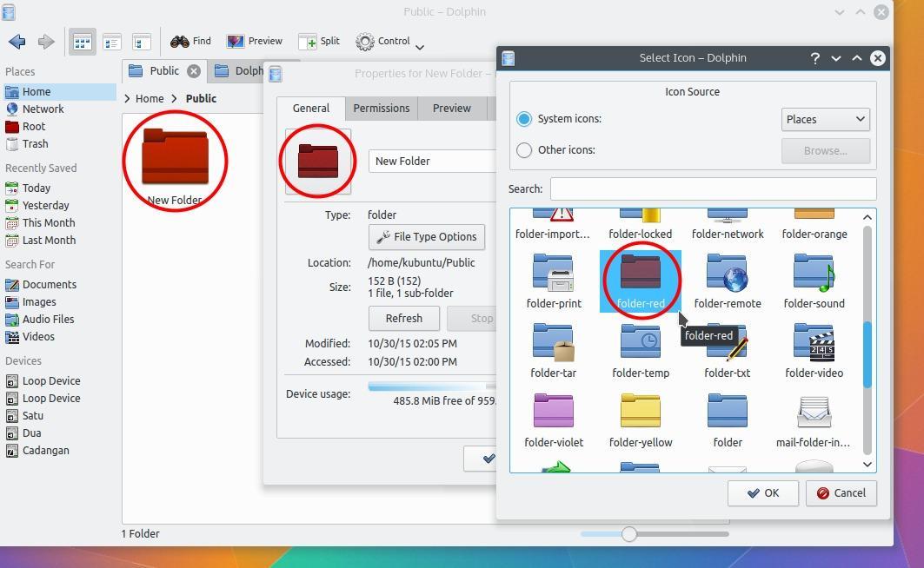Open the Places category dropdown
This screenshot has width=924, height=568.
tap(824, 119)
